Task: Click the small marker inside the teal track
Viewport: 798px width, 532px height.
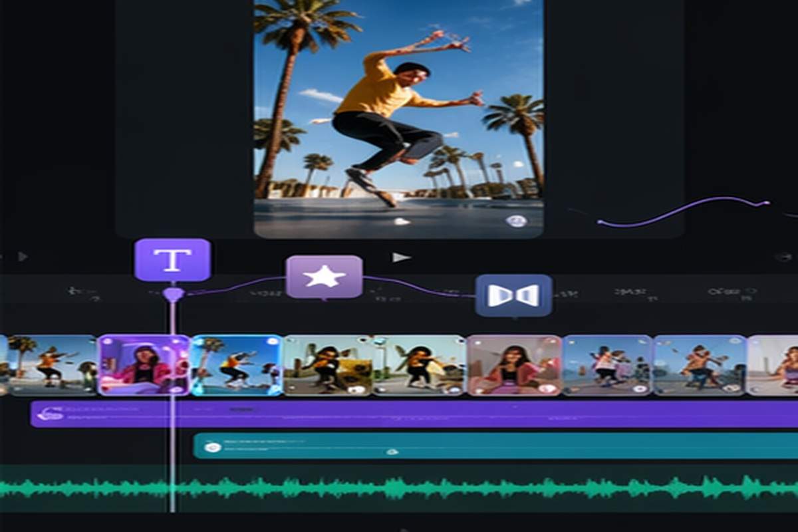Action: pyautogui.click(x=392, y=452)
